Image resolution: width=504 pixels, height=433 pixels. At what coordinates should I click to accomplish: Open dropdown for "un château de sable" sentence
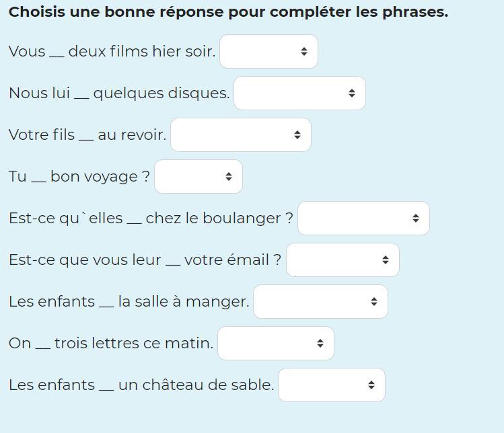coord(332,385)
